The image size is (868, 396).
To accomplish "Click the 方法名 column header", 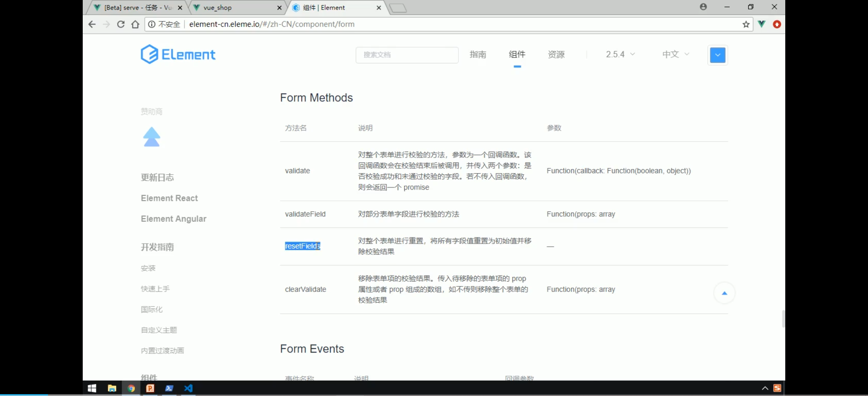I will (x=296, y=128).
